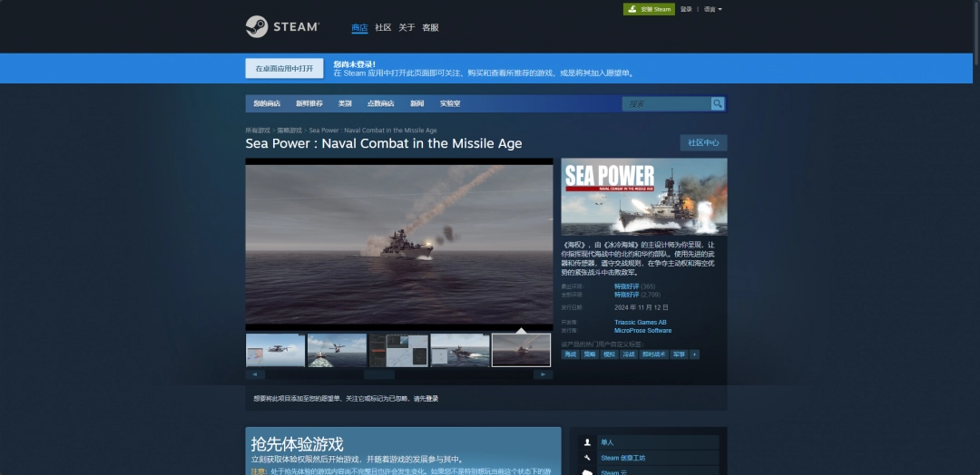This screenshot has width=980, height=475.
Task: Click the Sea Power capsule header image
Action: [643, 197]
